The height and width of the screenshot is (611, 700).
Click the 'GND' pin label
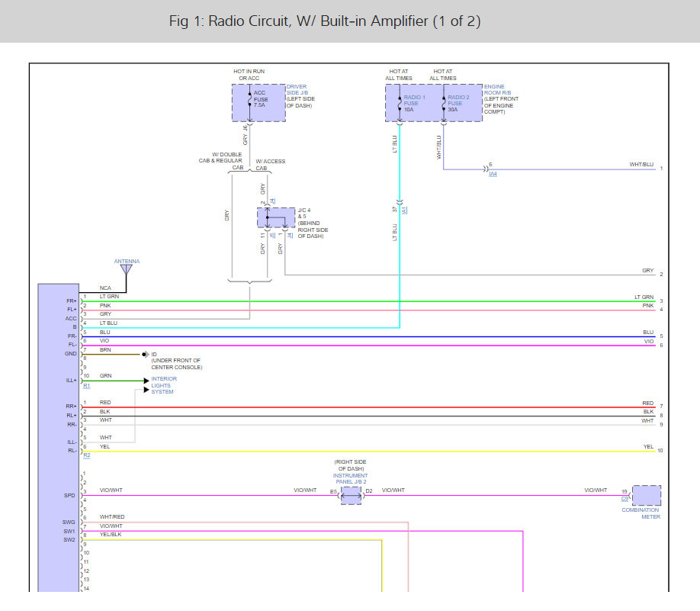[71, 353]
